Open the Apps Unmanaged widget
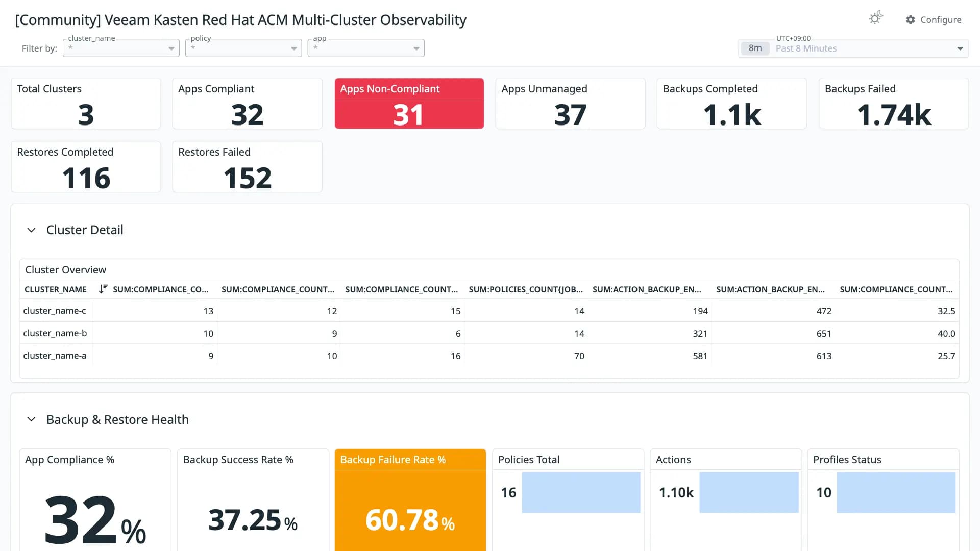Viewport: 980px width, 551px height. click(x=570, y=104)
